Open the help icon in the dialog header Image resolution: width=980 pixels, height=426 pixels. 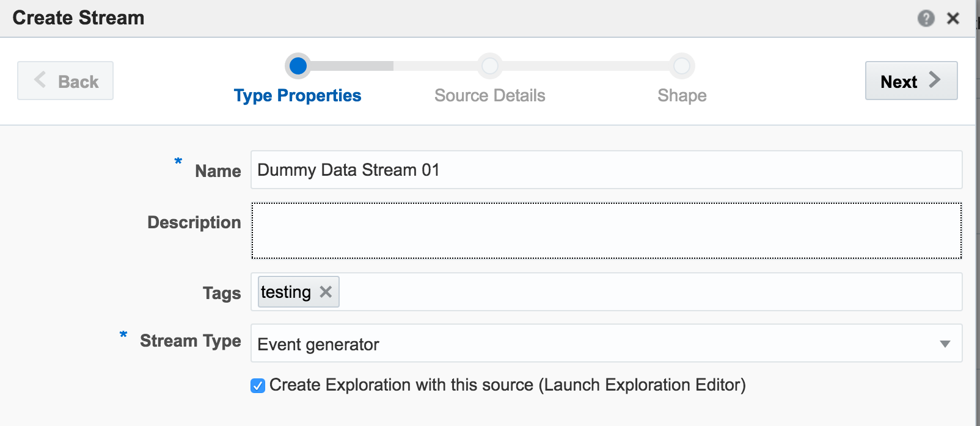point(926,18)
